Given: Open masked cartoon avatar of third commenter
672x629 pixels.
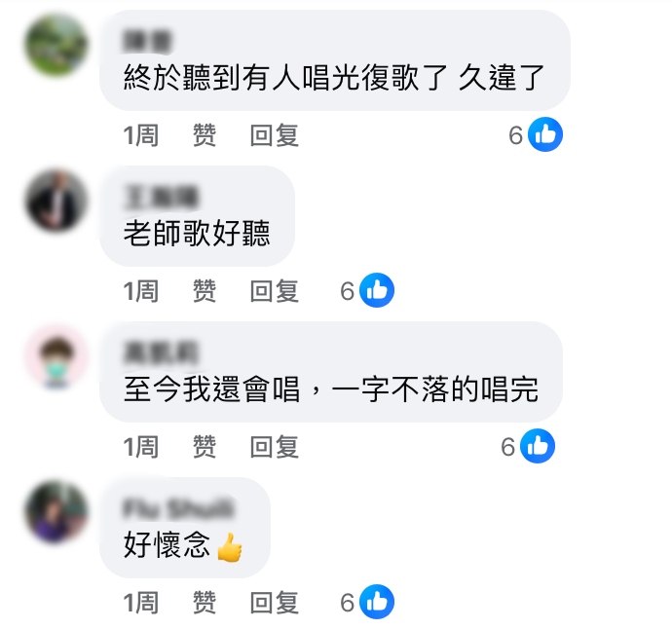Looking at the screenshot, I should [x=56, y=356].
